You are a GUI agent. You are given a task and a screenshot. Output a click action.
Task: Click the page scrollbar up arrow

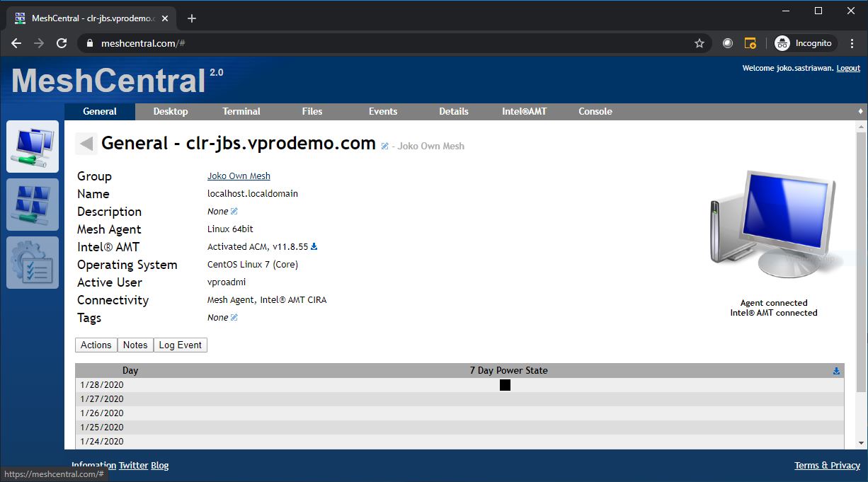point(861,127)
